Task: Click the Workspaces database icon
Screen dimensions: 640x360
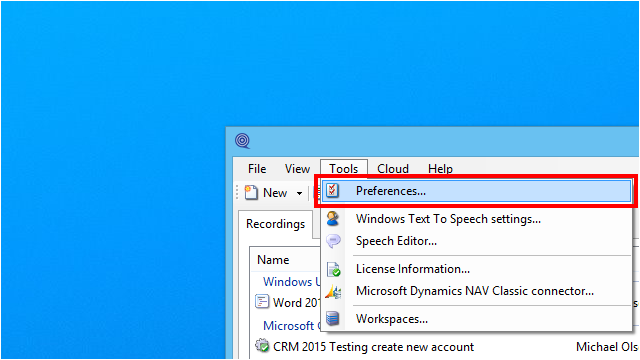Action: [x=333, y=318]
